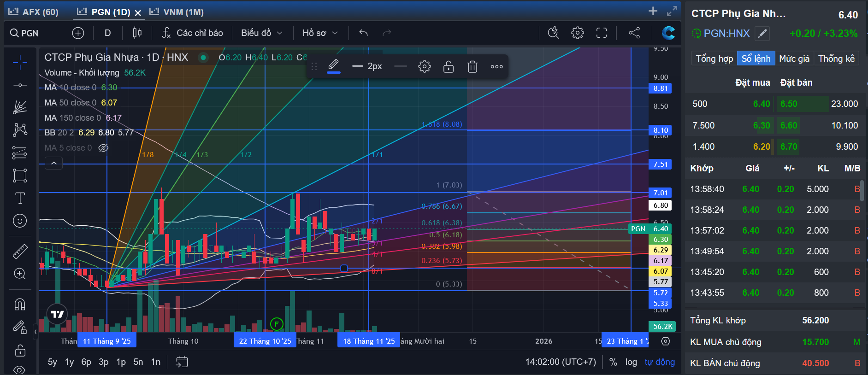This screenshot has height=375, width=868.
Task: Delete the selected drawing with trash icon
Action: [472, 67]
